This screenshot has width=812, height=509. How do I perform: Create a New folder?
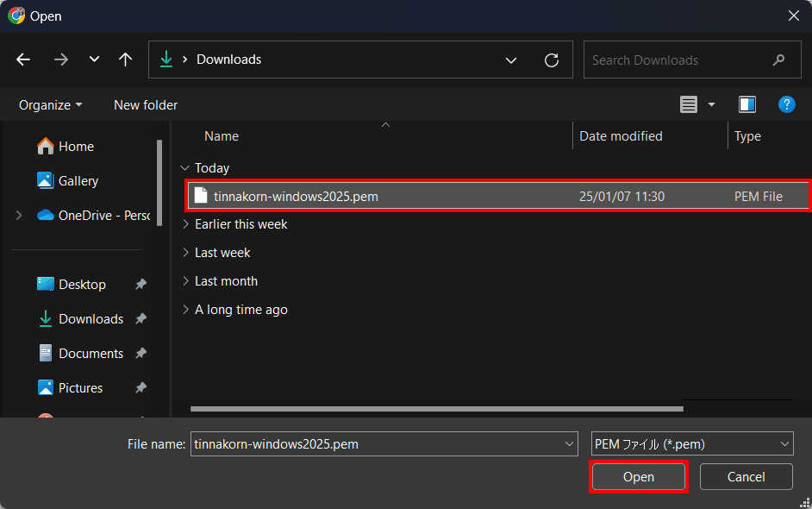(146, 105)
